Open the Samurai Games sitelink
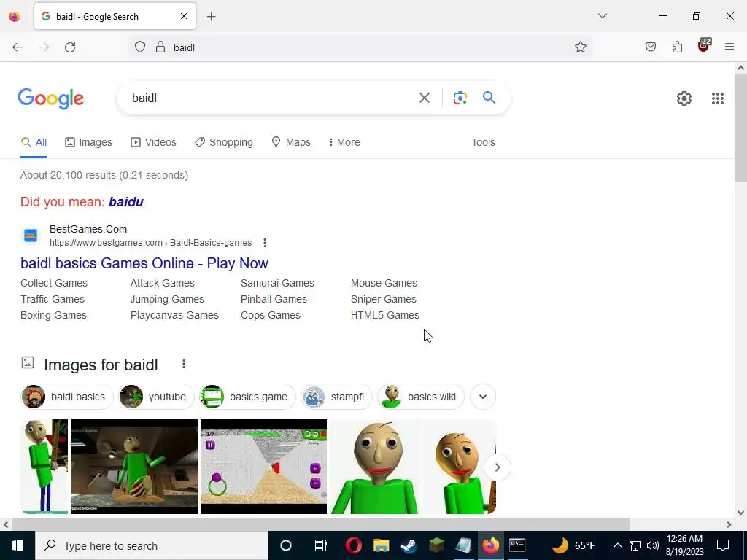Image resolution: width=747 pixels, height=560 pixels. (277, 283)
